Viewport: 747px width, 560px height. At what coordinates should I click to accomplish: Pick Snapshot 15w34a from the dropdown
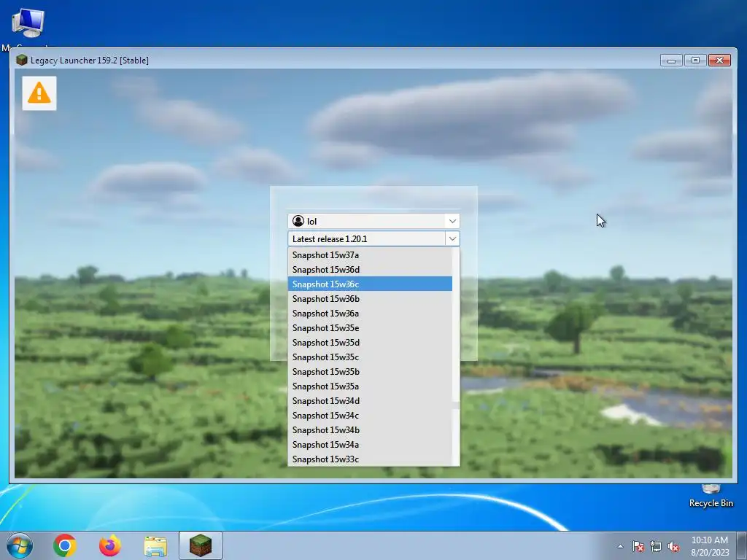click(370, 444)
